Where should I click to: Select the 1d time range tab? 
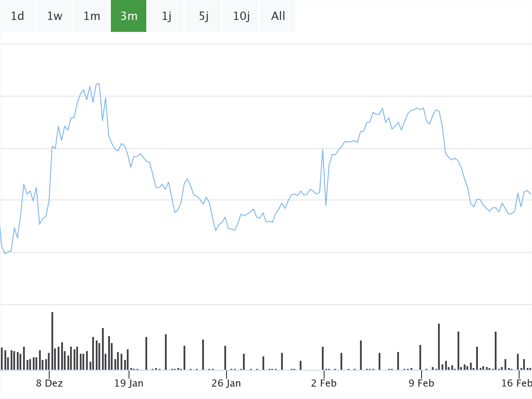coord(17,16)
